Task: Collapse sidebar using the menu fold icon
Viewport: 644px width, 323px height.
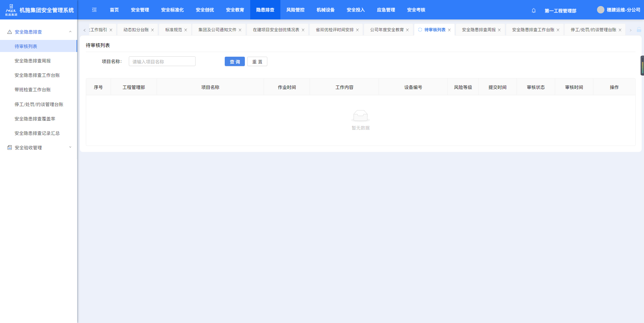Action: pyautogui.click(x=94, y=10)
